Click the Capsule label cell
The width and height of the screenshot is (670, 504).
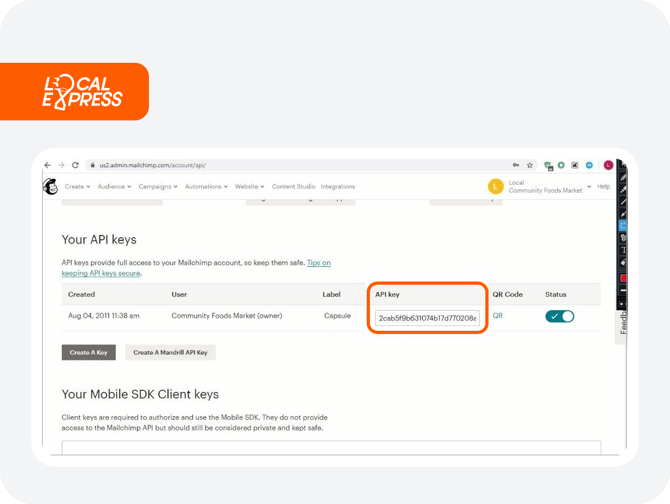(338, 316)
